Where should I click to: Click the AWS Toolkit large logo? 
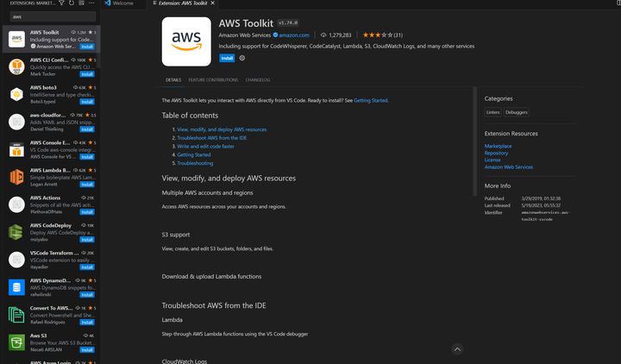tap(186, 41)
